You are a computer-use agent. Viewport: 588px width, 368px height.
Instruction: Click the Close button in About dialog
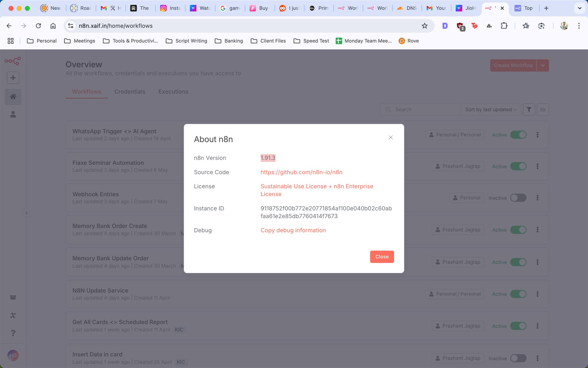tap(382, 257)
